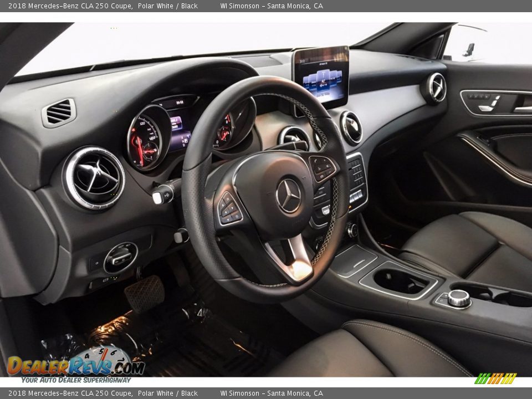
Task: Click "WI Simonson - Santa Monica, CA" in bottom caption
Action: pyautogui.click(x=272, y=393)
